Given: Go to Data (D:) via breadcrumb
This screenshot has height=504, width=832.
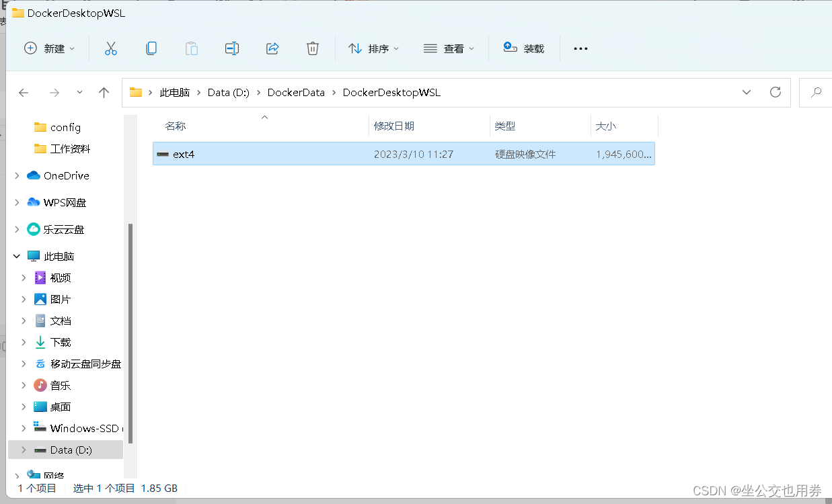Looking at the screenshot, I should (228, 92).
